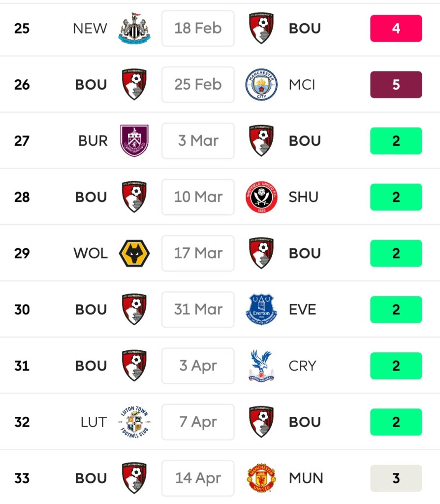
Task: Click the Crystal Palace crest
Action: point(261,366)
